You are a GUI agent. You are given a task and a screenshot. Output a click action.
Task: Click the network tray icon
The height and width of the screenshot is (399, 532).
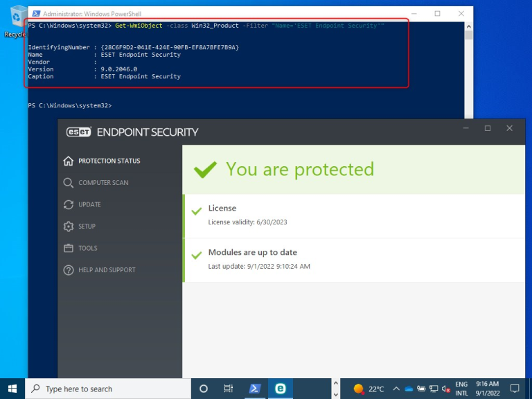point(434,389)
